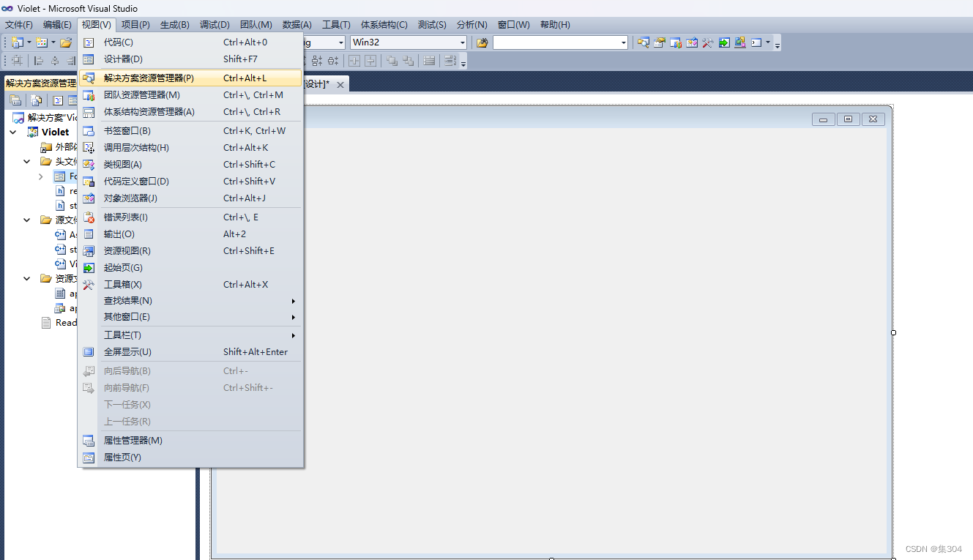Click the Show All Files icon
Screen dimensions: 973x560
pyautogui.click(x=36, y=100)
